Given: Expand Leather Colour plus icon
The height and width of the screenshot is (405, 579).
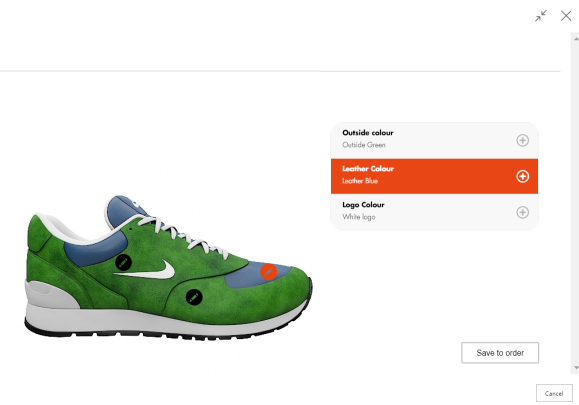Looking at the screenshot, I should pos(522,176).
